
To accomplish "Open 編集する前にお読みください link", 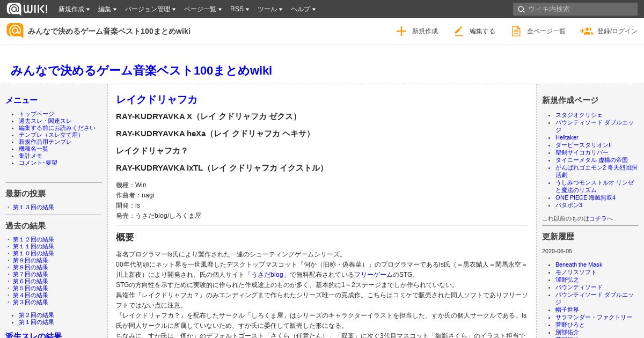I will click(x=57, y=128).
